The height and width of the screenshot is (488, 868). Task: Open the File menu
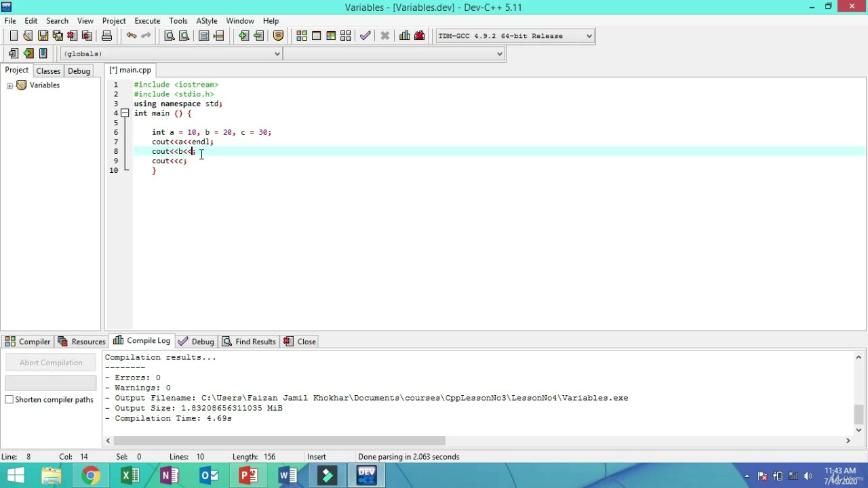[10, 21]
